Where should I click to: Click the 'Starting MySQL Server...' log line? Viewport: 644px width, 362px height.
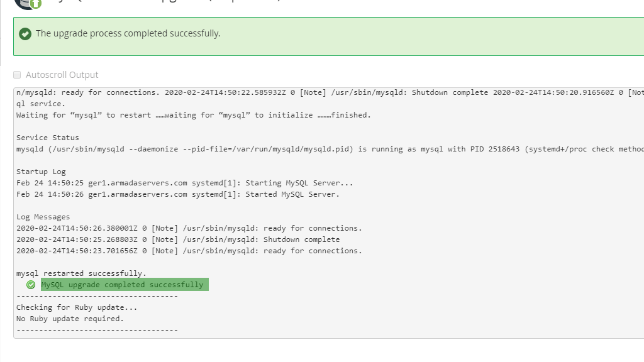click(x=185, y=183)
